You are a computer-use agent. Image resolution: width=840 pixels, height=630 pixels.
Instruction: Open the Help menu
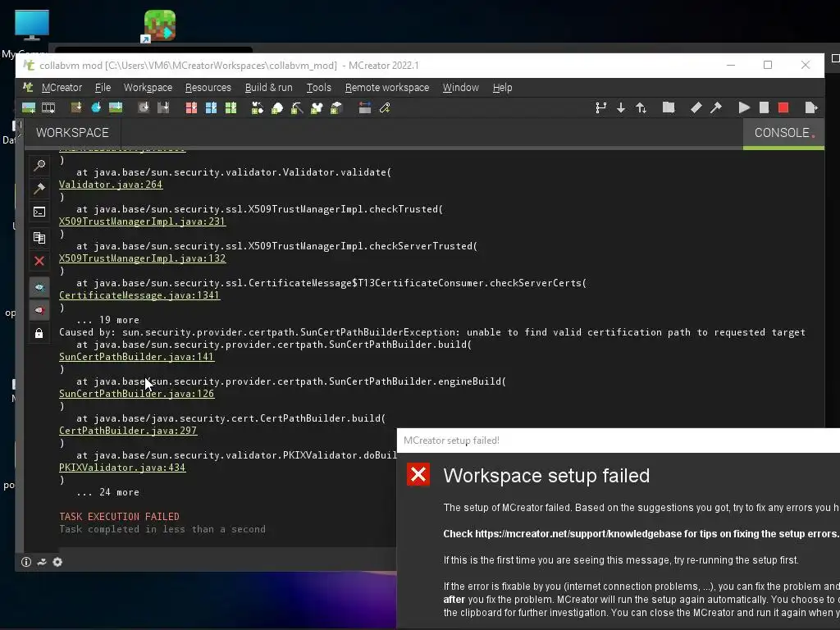point(503,87)
